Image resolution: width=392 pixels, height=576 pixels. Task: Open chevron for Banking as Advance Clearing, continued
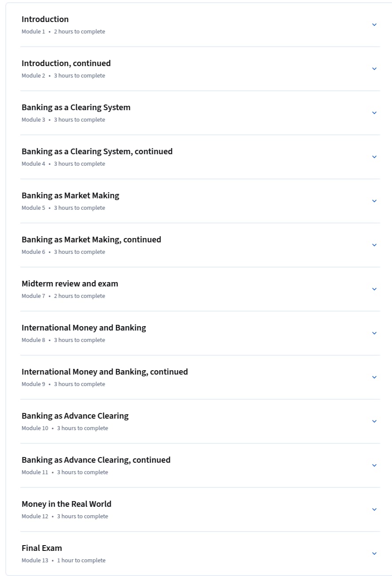pyautogui.click(x=374, y=465)
